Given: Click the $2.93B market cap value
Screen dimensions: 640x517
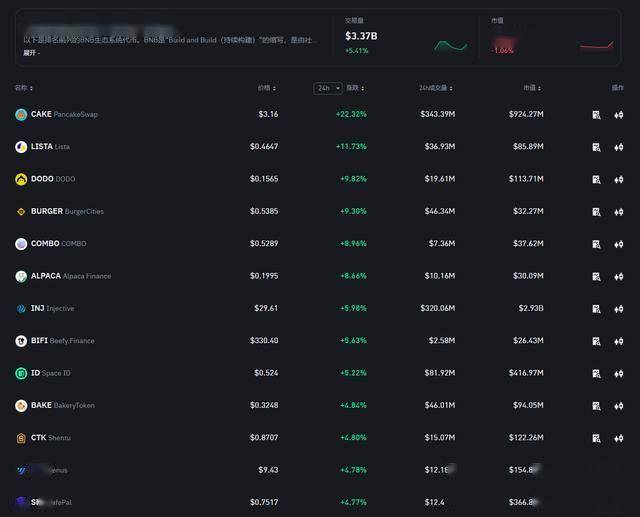Looking at the screenshot, I should [x=531, y=308].
